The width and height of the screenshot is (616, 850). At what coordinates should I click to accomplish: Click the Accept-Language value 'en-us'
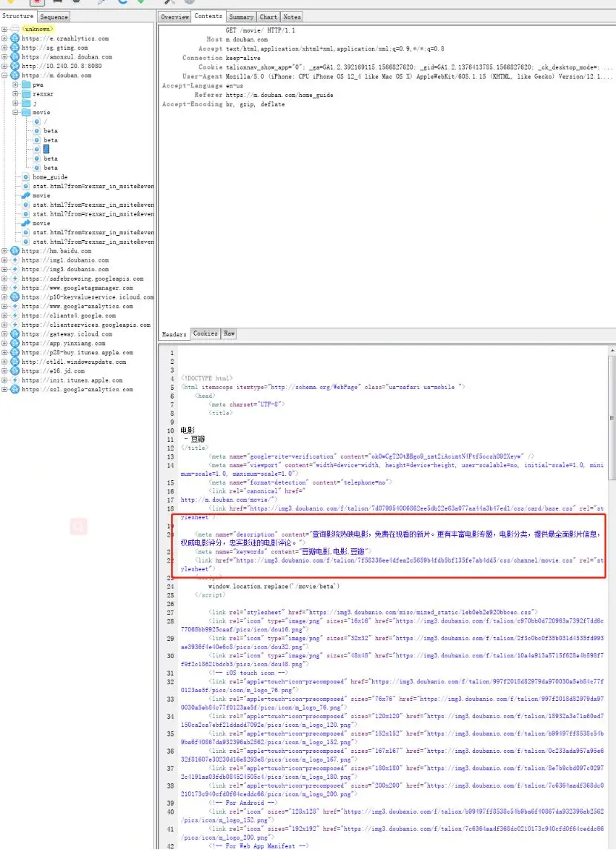234,86
